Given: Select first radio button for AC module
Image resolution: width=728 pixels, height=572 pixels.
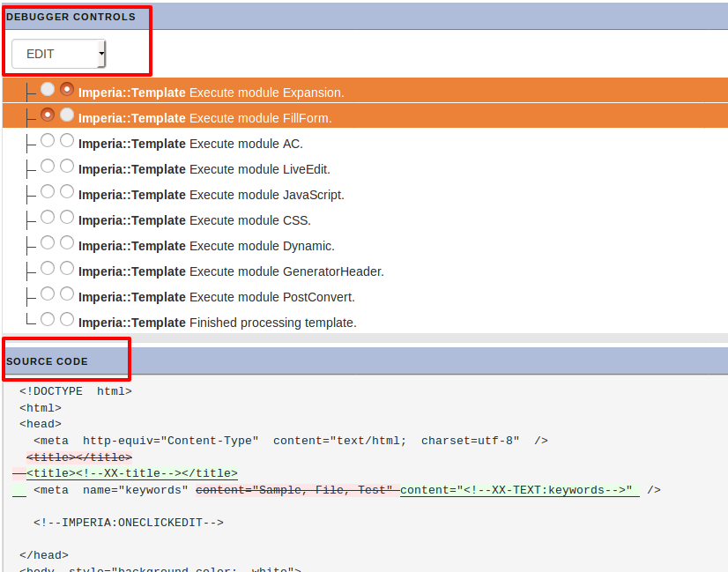Looking at the screenshot, I should tap(48, 140).
